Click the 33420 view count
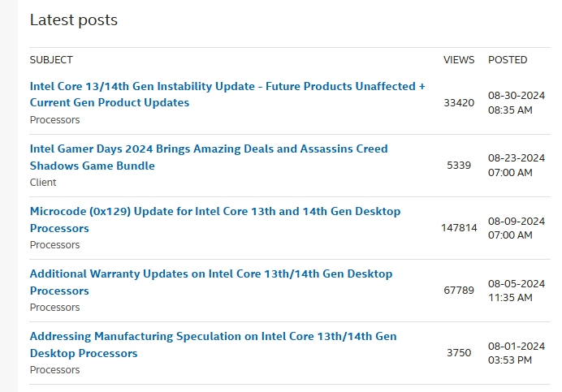The image size is (562, 392). 459,103
